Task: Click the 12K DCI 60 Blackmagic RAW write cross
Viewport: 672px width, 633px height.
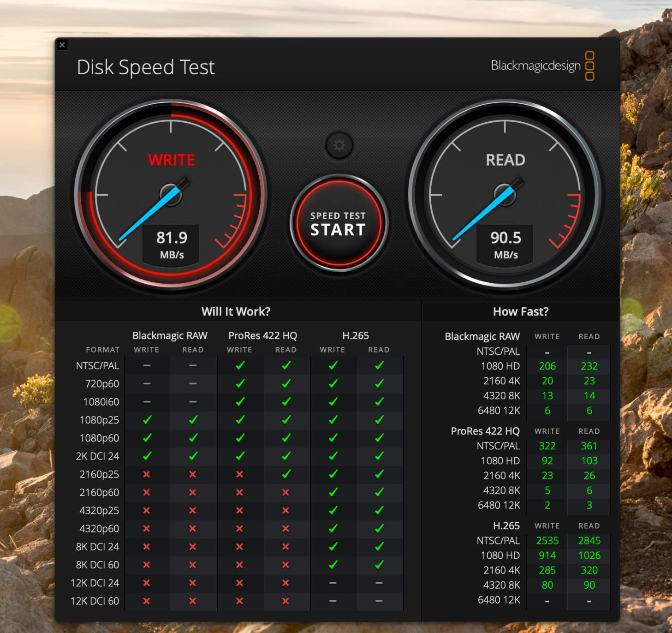Action: (147, 601)
